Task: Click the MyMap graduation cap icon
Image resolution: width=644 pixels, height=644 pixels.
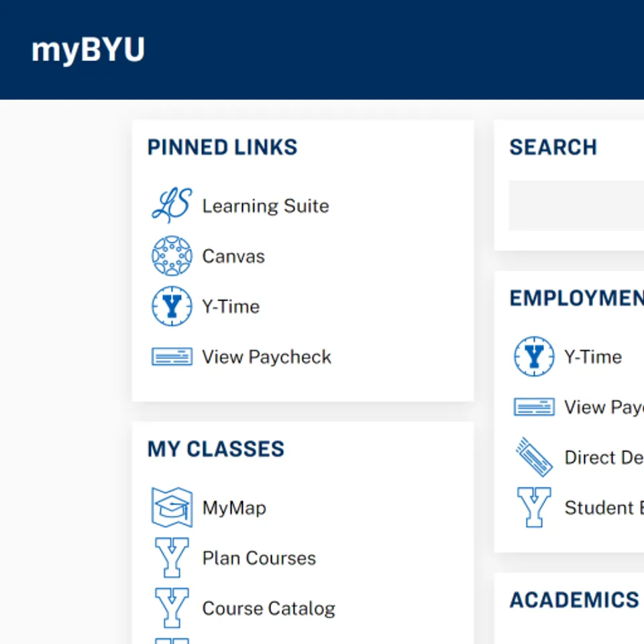Action: (172, 507)
